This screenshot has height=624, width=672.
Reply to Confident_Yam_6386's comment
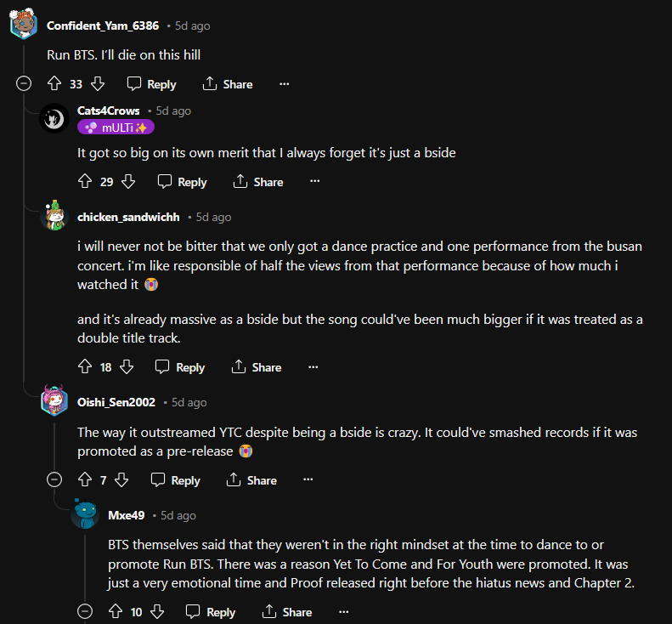[x=151, y=84]
